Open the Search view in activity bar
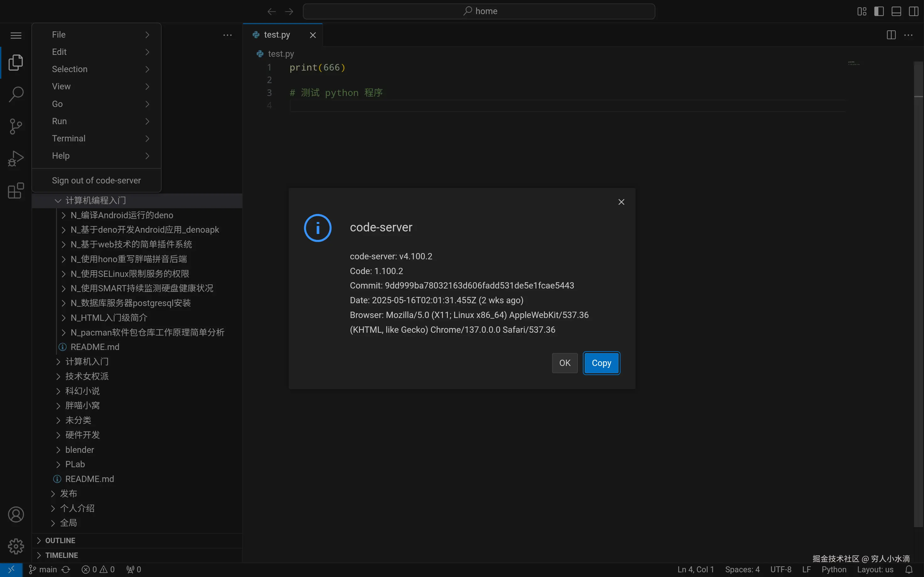This screenshot has width=924, height=577. [x=16, y=94]
